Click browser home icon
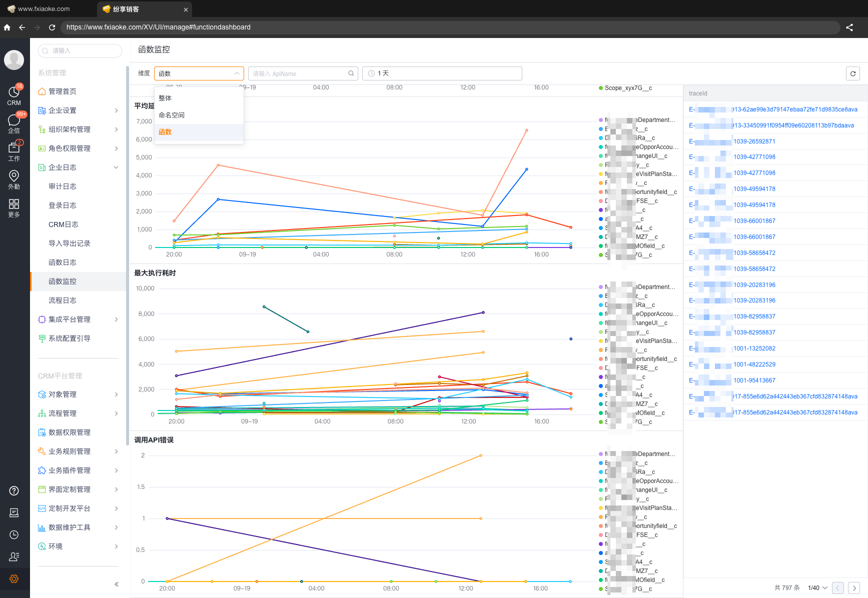The image size is (868, 598). (7, 27)
